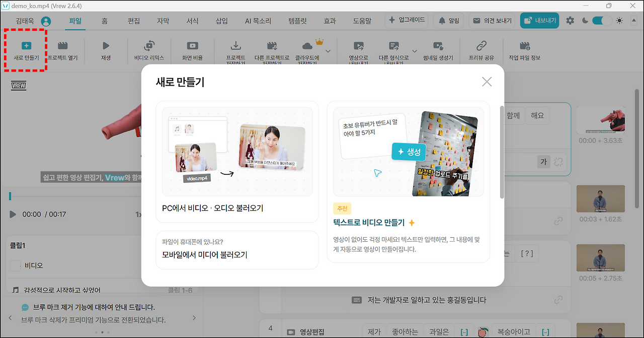This screenshot has height=338, width=644.
Task: Click the 가 subtitle style button
Action: pos(543,162)
